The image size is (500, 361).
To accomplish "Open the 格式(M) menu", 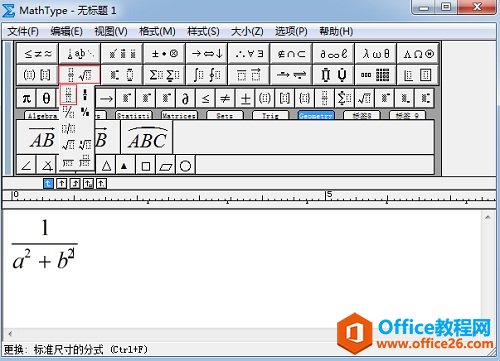I will 157,31.
